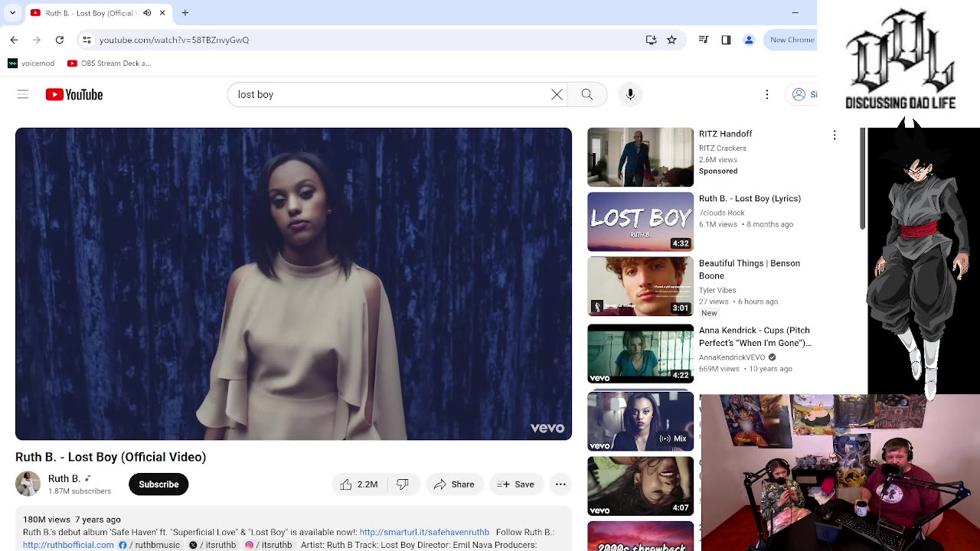The width and height of the screenshot is (980, 551).
Task: Minimize the browser window
Action: pyautogui.click(x=795, y=13)
